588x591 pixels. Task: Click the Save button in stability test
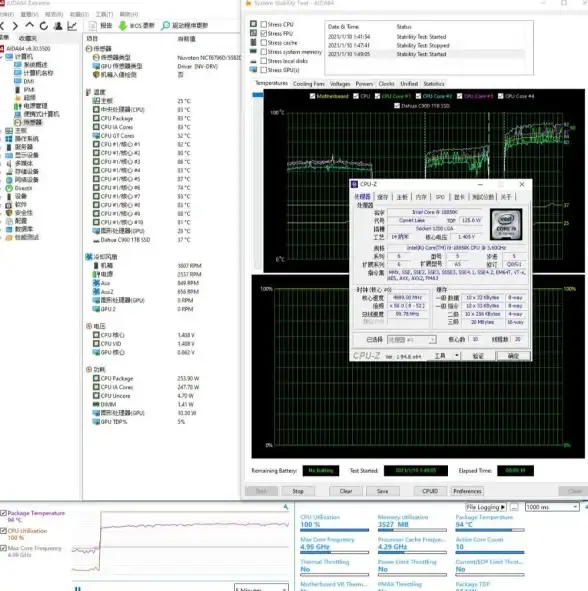tap(382, 491)
